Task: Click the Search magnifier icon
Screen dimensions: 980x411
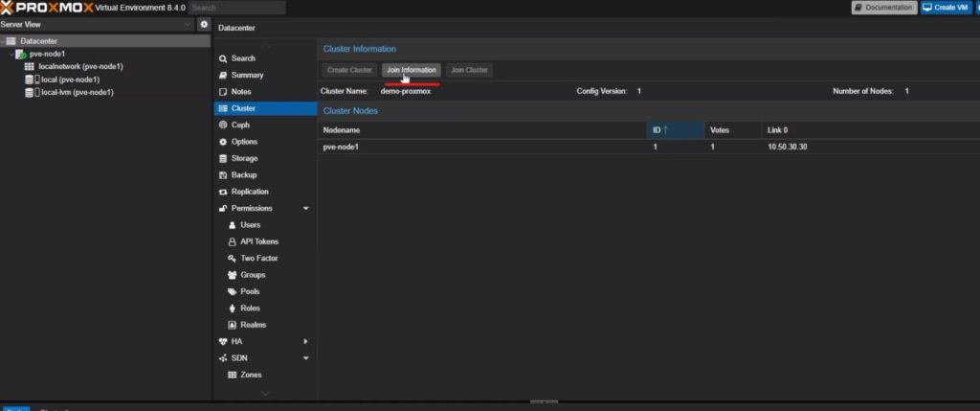Action: [x=223, y=58]
